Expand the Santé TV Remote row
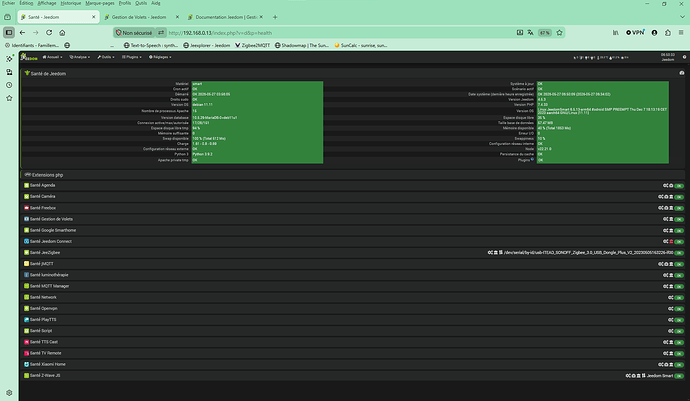Screen dimensions: 690x401 coord(352,353)
